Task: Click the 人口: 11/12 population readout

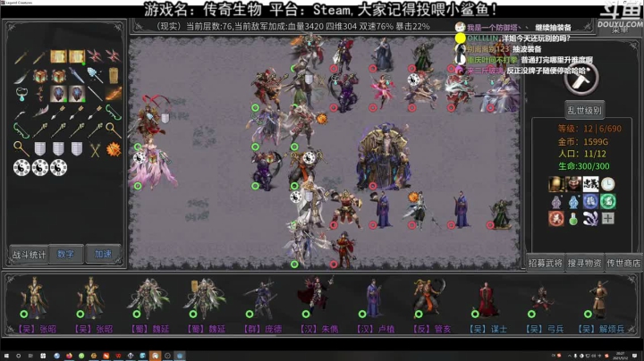Action: [x=582, y=154]
